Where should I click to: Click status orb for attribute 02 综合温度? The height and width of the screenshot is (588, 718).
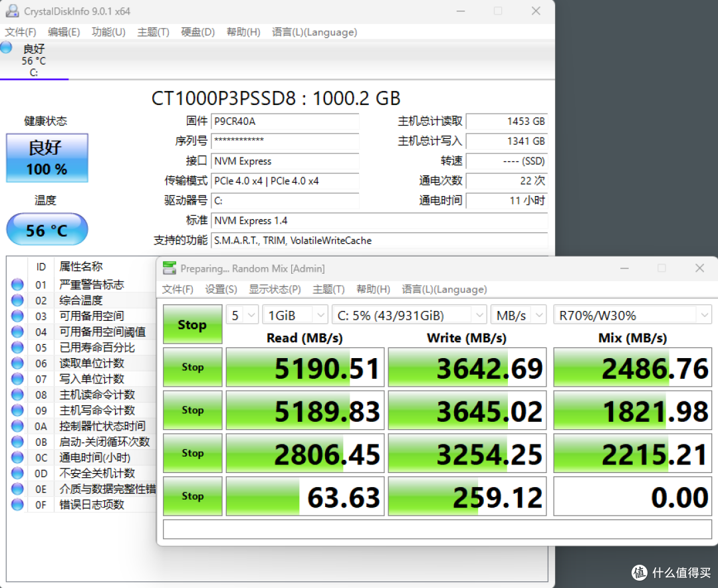(17, 300)
